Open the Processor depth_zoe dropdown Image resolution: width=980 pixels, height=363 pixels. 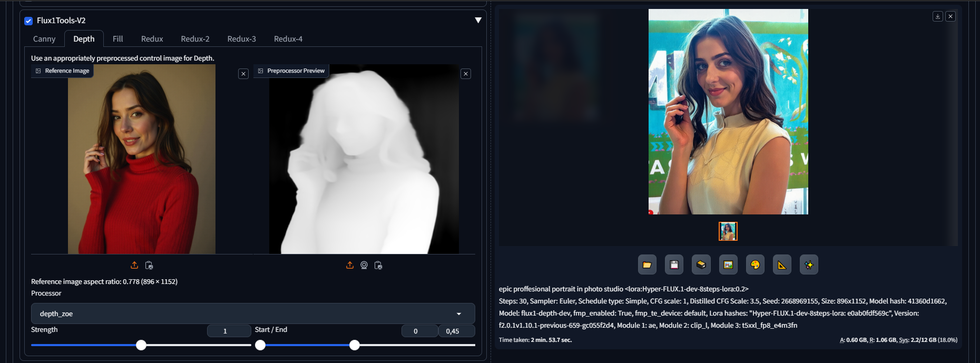click(x=253, y=313)
